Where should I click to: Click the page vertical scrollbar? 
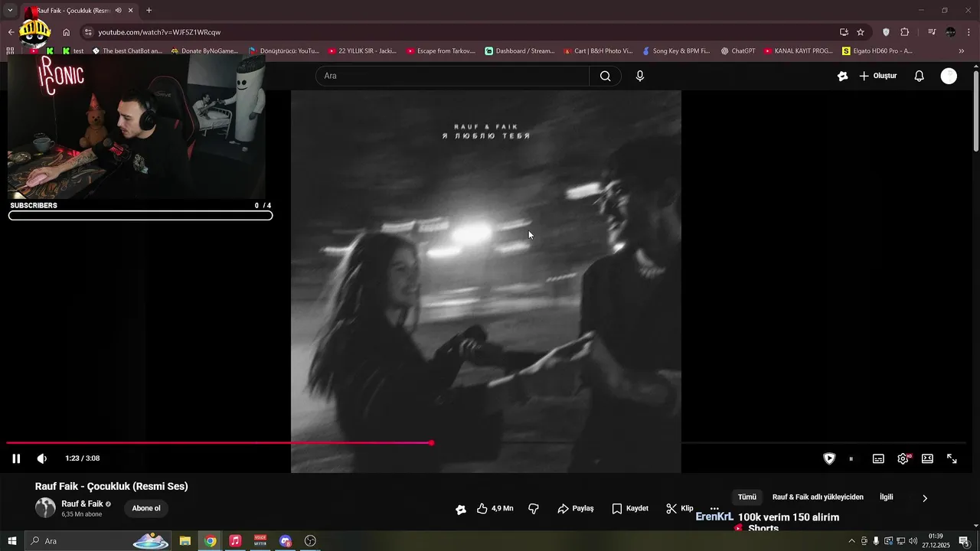tap(975, 111)
